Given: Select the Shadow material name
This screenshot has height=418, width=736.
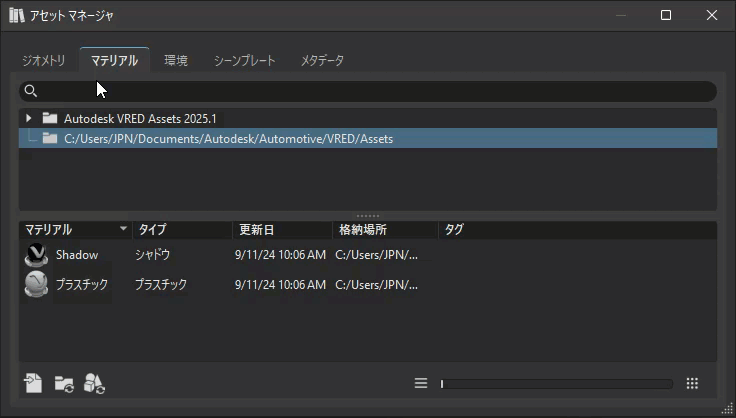Looking at the screenshot, I should coord(77,255).
